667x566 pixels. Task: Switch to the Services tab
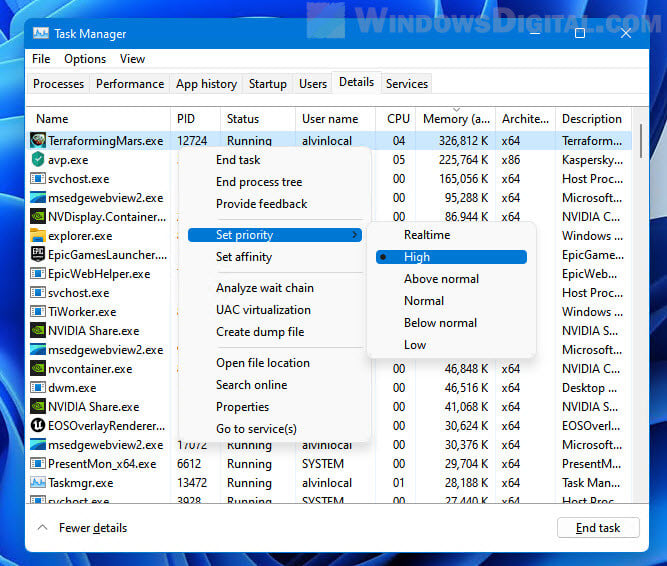[407, 84]
